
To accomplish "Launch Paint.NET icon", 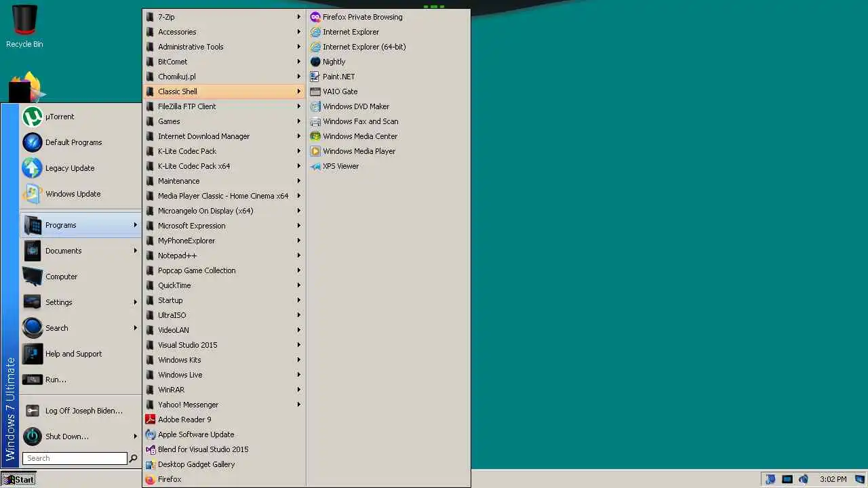I will click(x=315, y=77).
